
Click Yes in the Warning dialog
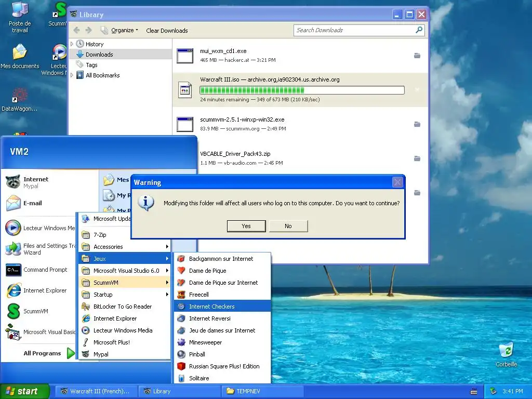(246, 226)
